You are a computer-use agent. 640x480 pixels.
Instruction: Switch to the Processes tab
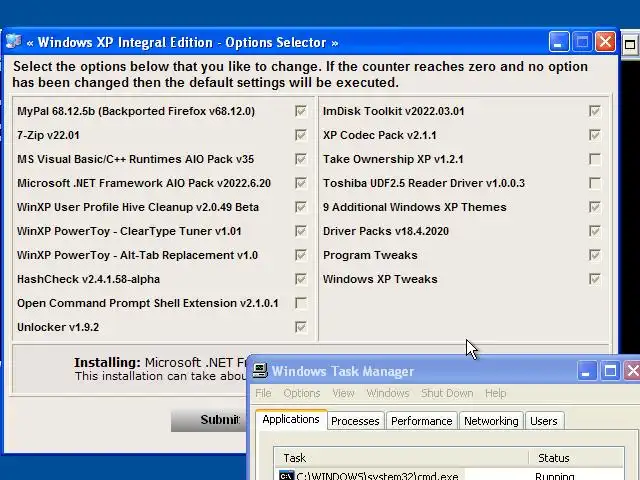tap(355, 421)
